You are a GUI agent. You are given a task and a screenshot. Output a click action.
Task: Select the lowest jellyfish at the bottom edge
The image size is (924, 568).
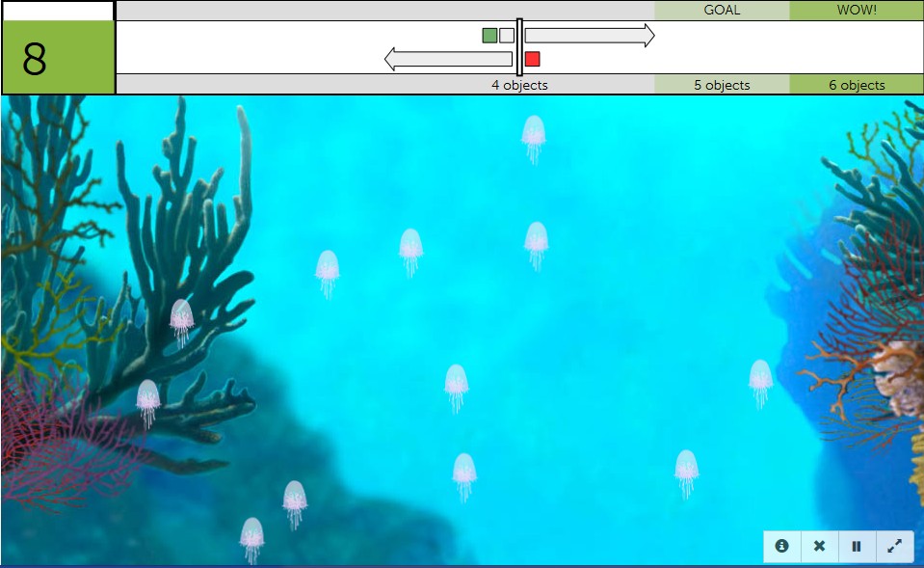(251, 540)
